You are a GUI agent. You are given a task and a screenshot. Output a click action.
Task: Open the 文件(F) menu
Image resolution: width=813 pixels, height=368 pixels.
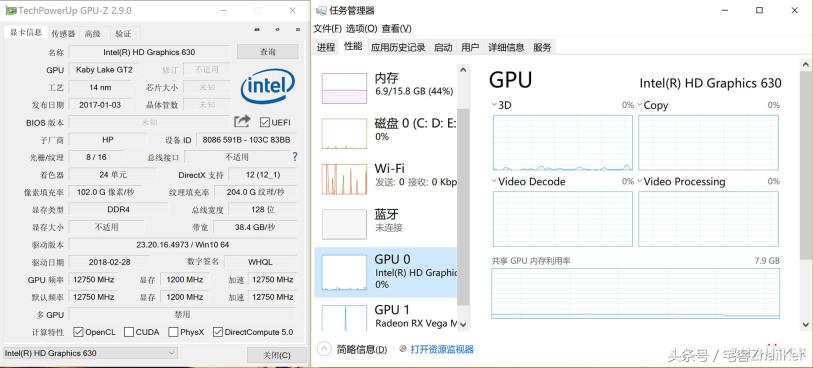pyautogui.click(x=327, y=29)
